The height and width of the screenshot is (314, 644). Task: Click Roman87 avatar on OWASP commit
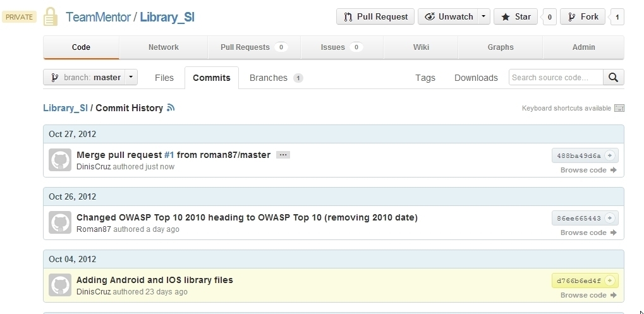[60, 222]
